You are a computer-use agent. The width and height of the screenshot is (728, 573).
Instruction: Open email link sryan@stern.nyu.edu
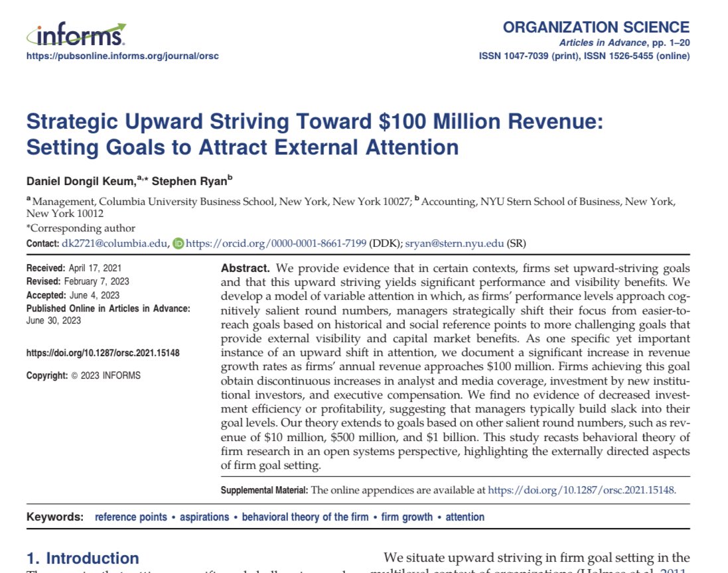(454, 243)
